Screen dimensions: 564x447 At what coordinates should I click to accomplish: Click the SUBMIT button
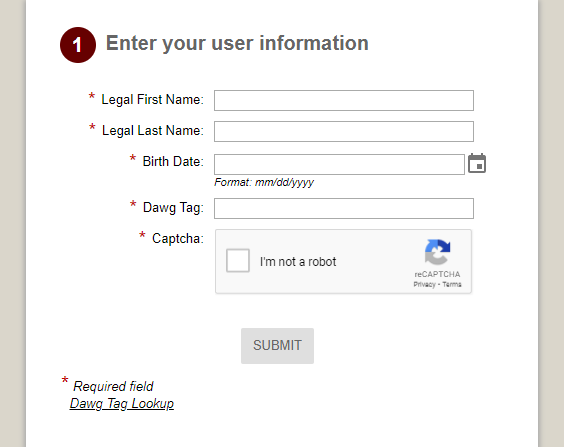[277, 346]
